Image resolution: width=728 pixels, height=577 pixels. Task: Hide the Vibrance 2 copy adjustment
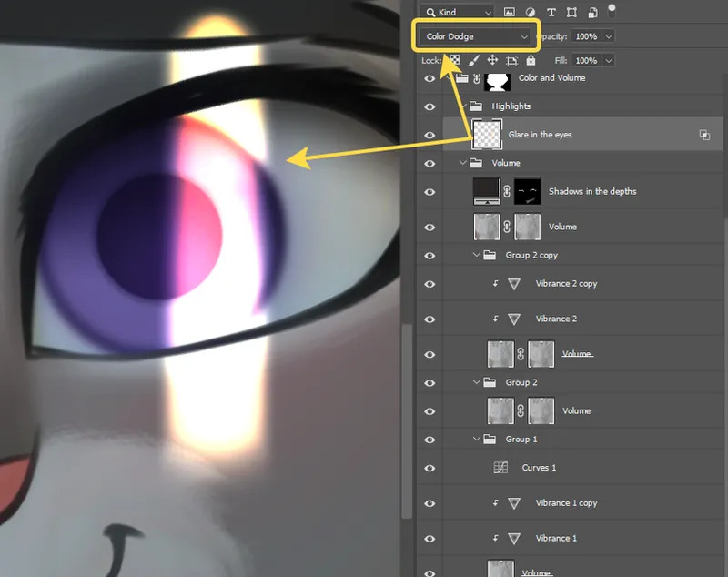pos(430,284)
